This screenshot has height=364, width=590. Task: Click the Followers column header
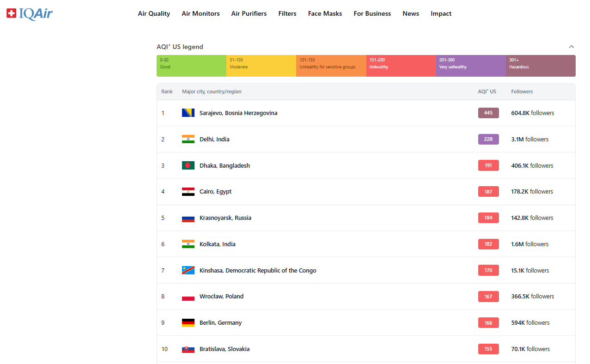point(522,91)
